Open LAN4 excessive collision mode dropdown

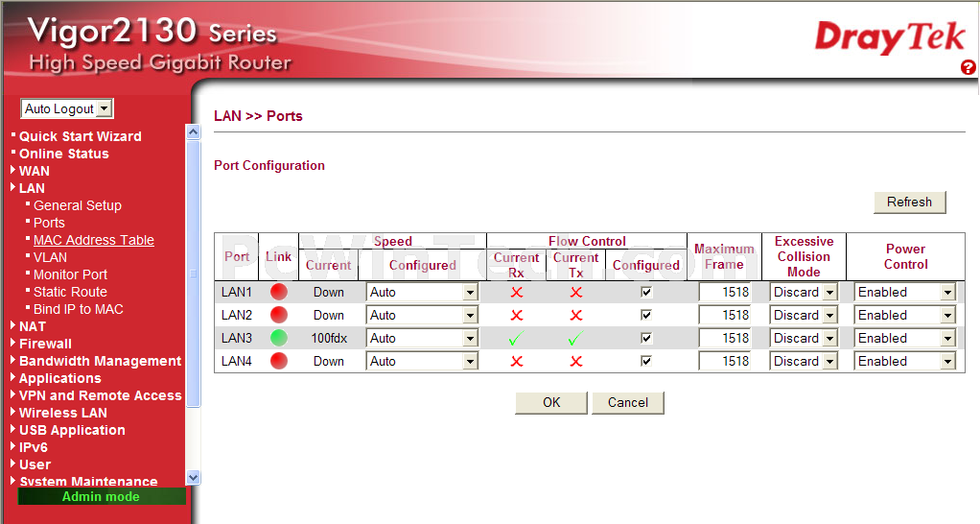coord(804,362)
